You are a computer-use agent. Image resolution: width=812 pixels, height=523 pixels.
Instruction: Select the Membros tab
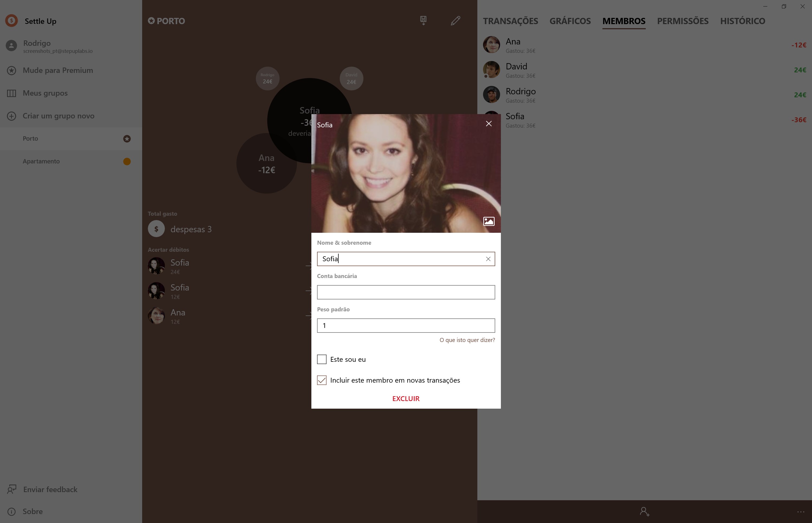[x=624, y=21]
